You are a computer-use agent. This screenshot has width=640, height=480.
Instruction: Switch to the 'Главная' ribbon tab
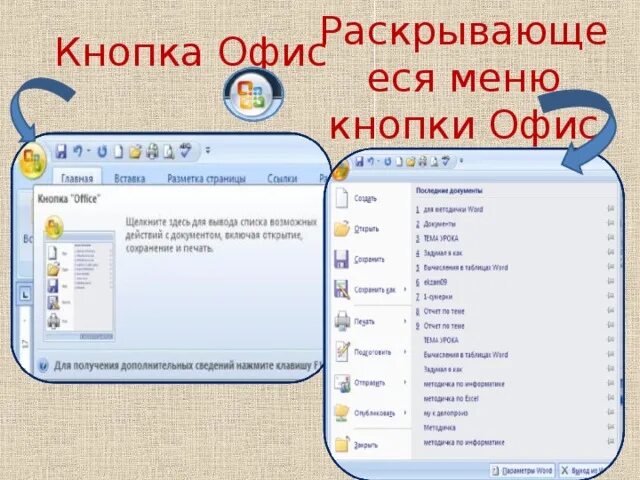[x=77, y=178]
